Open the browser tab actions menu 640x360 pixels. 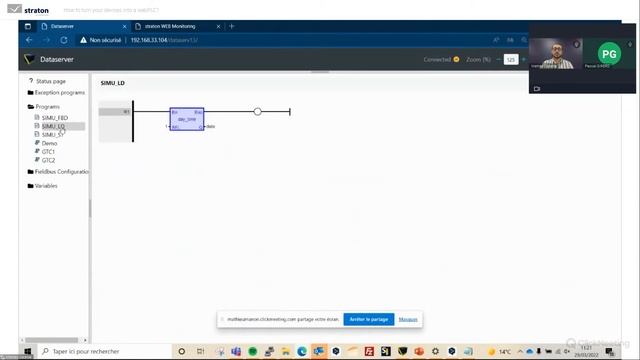point(28,26)
